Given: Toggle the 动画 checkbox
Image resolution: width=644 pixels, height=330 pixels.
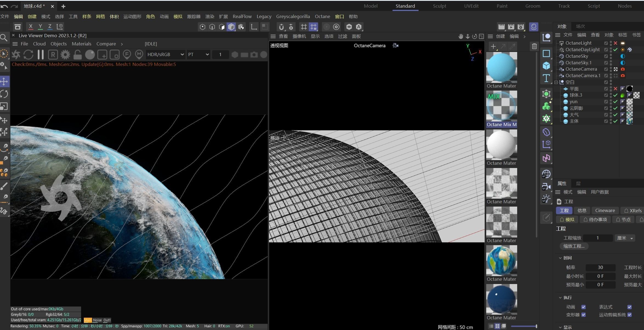Looking at the screenshot, I should tap(583, 307).
